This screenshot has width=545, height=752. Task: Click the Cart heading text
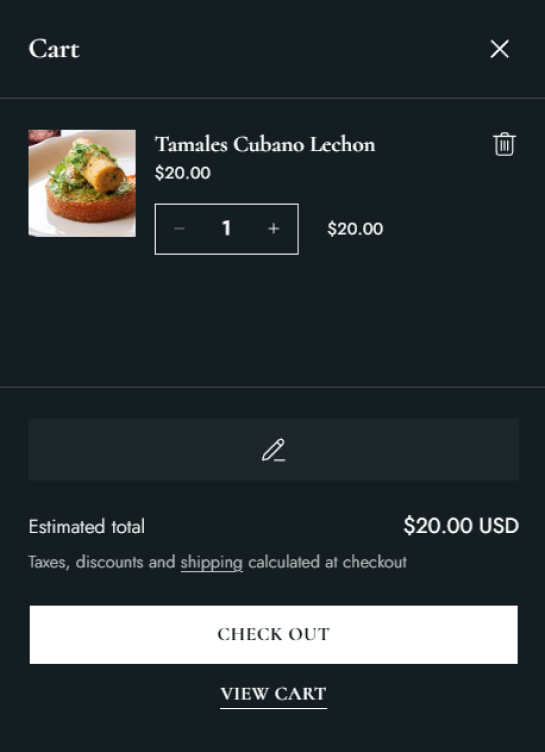pos(54,49)
